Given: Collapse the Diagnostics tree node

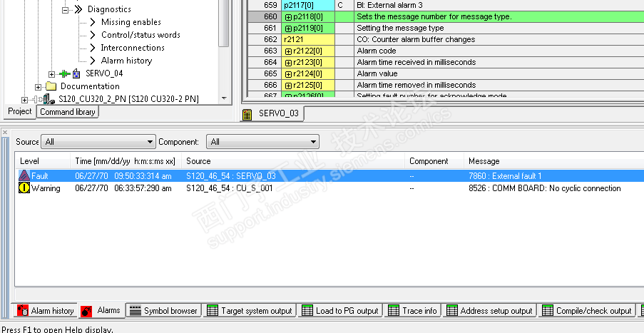Looking at the screenshot, I should [65, 10].
